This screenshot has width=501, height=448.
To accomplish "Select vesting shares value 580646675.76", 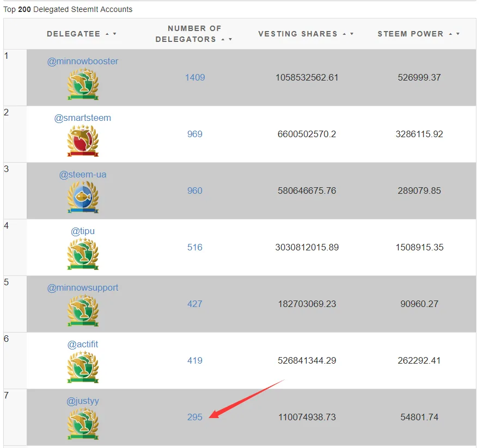I will pos(307,191).
